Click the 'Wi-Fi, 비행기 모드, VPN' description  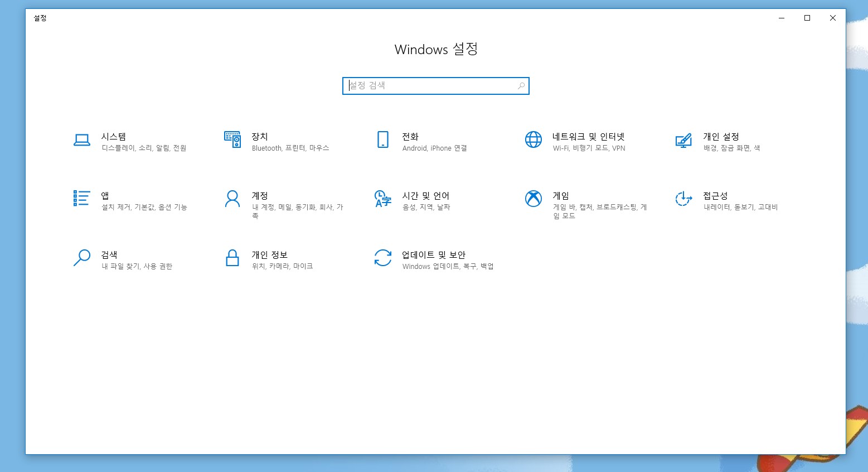(589, 148)
